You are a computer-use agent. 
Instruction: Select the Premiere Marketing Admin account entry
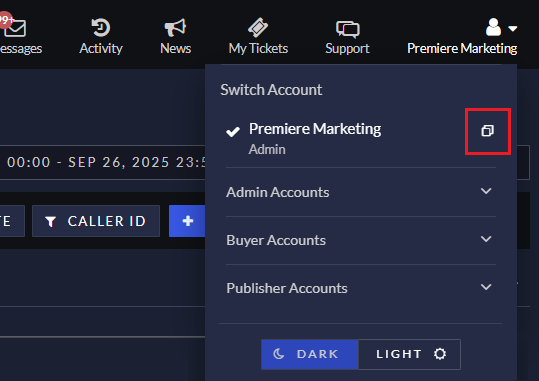(x=361, y=138)
